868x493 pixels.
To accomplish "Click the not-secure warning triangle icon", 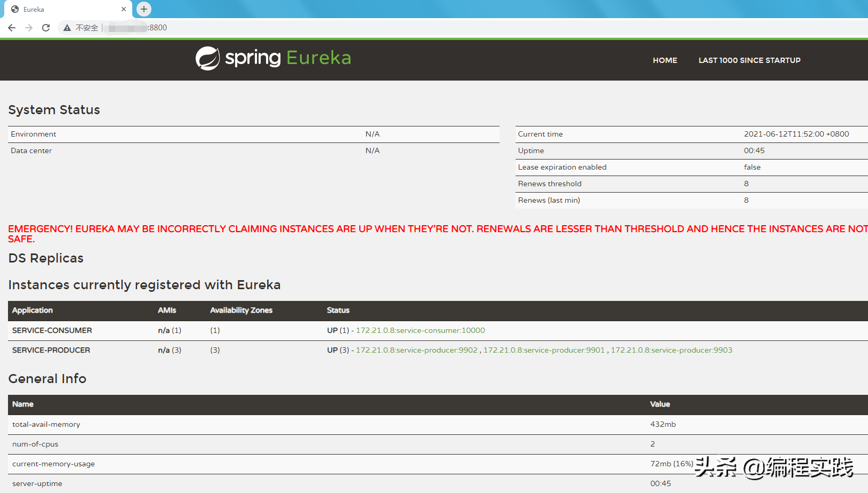I will click(x=67, y=28).
